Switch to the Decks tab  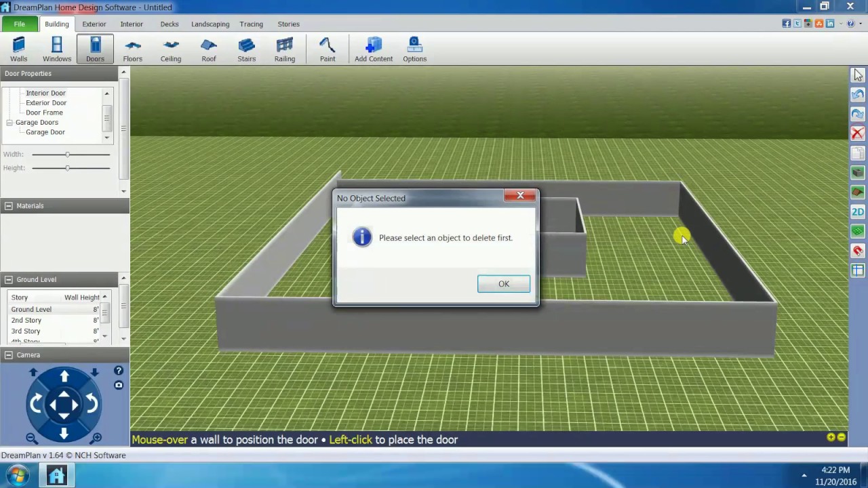pos(170,24)
